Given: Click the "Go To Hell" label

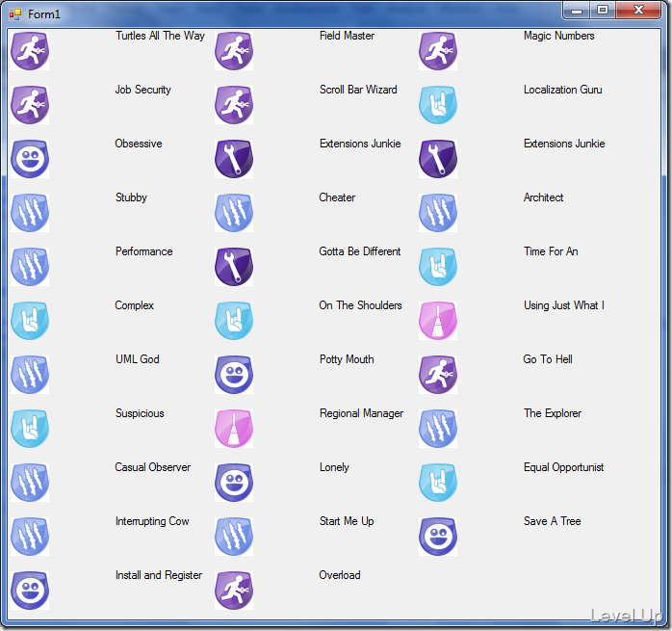Looking at the screenshot, I should click(548, 359).
